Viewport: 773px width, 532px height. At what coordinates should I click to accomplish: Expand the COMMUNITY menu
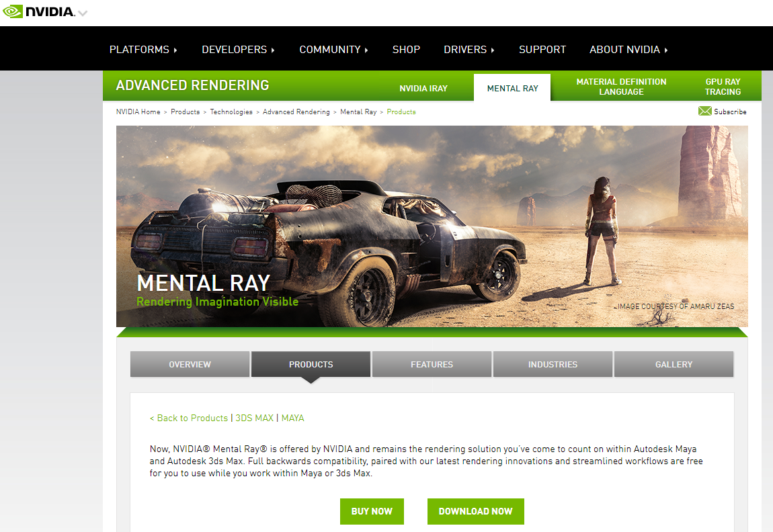pos(334,50)
